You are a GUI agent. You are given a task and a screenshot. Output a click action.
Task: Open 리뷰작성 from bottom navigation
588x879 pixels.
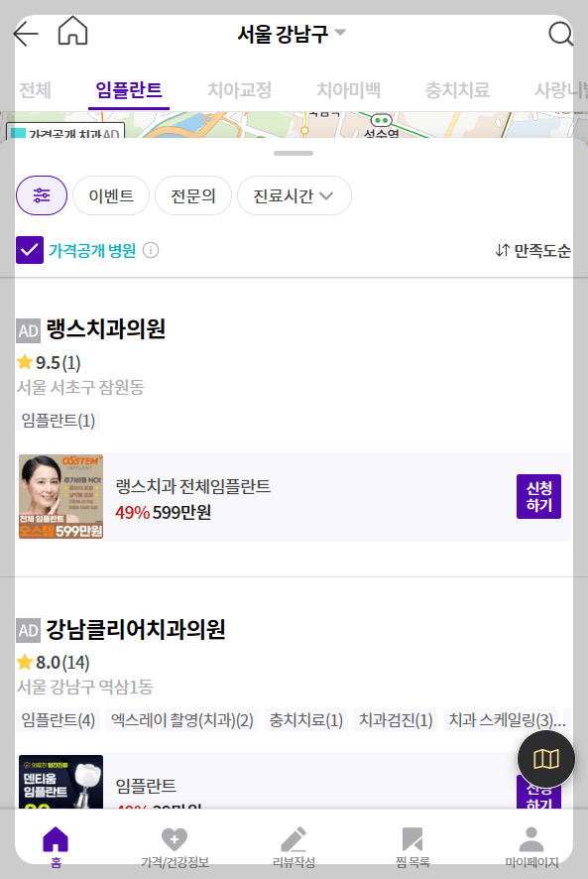pos(294,845)
